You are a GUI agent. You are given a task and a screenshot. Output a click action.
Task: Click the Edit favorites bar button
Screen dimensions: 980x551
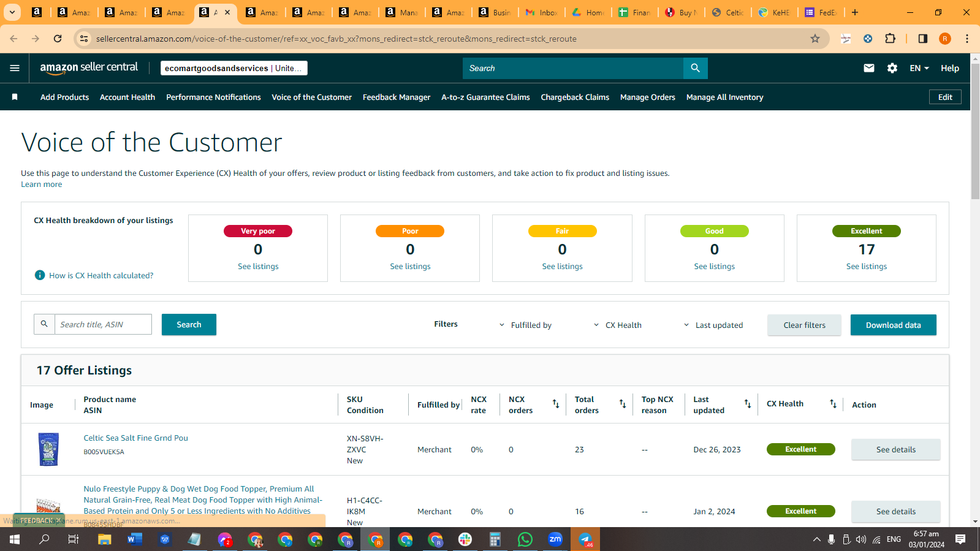[x=945, y=97]
